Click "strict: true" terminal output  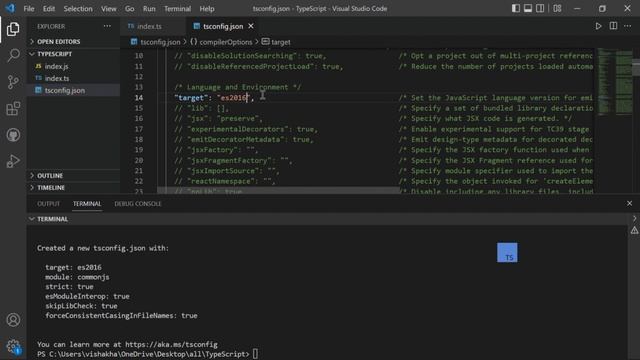coord(69,287)
